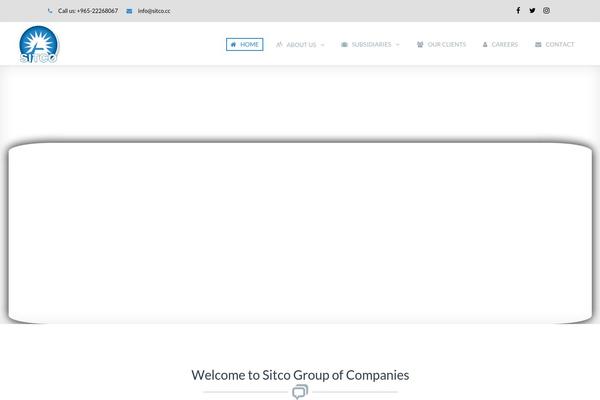Screen dimensions: 600x400
Task: Open the About Us menu
Action: click(x=300, y=45)
